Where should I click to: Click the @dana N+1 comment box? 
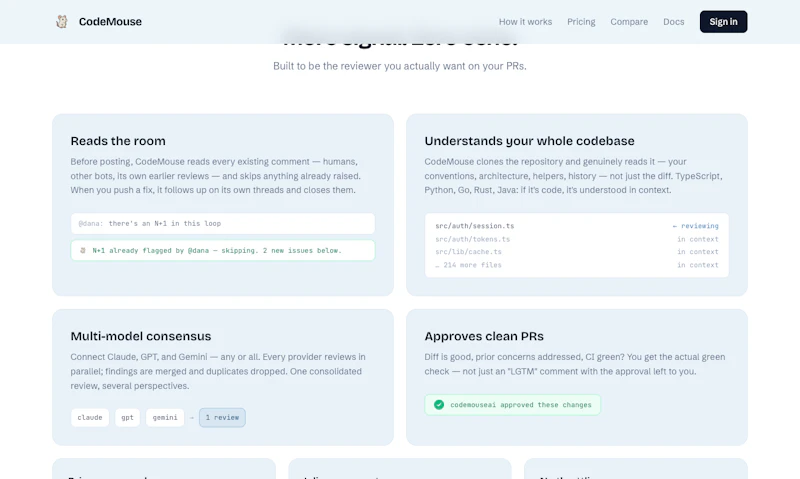[x=223, y=223]
